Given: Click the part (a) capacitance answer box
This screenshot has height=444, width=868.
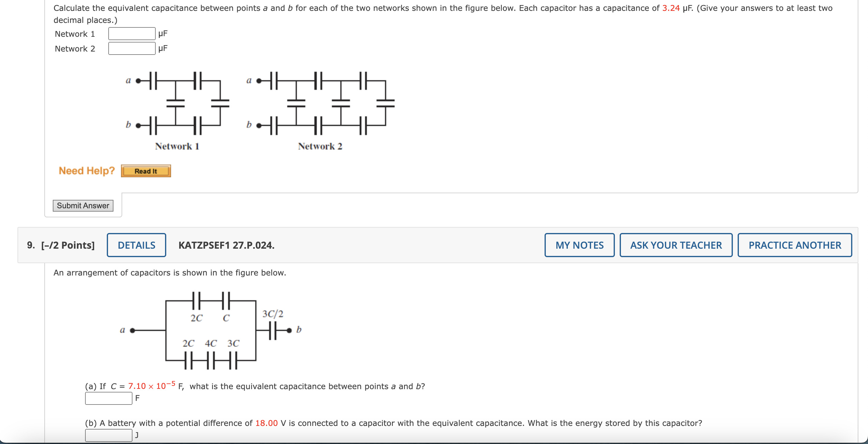Looking at the screenshot, I should point(109,399).
